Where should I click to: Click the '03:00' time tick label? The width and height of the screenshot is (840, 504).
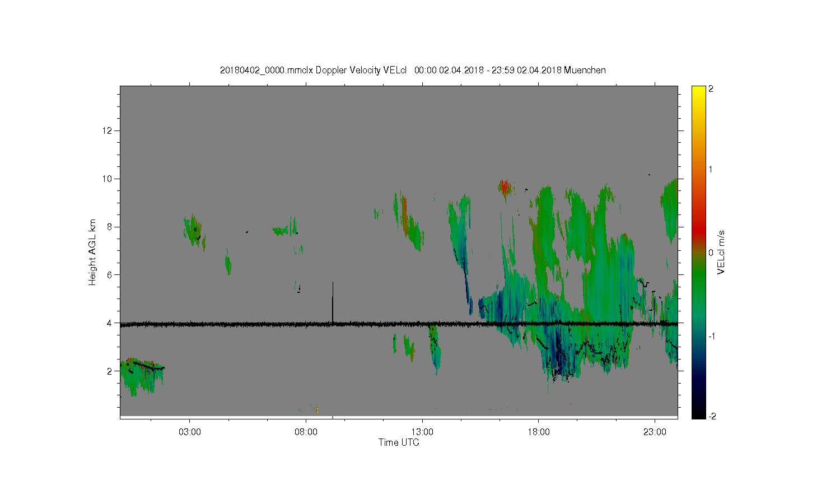189,432
